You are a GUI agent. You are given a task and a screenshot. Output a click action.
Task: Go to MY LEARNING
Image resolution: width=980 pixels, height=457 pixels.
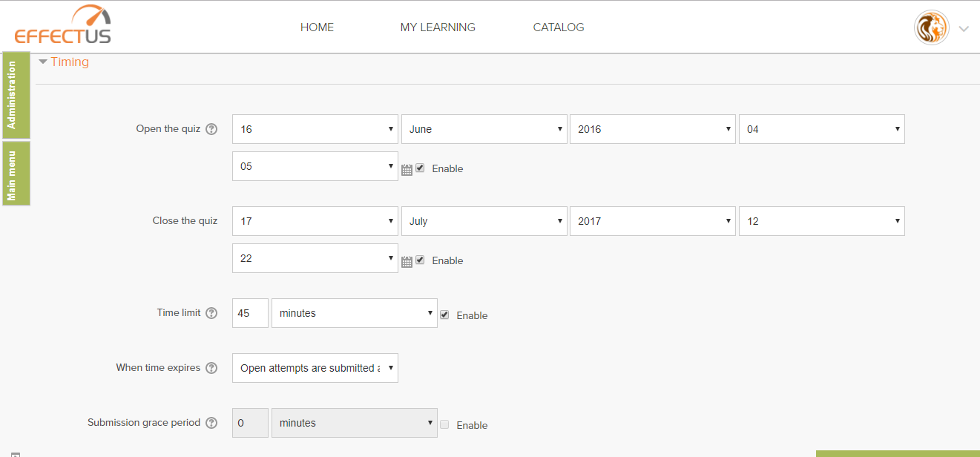pos(438,27)
